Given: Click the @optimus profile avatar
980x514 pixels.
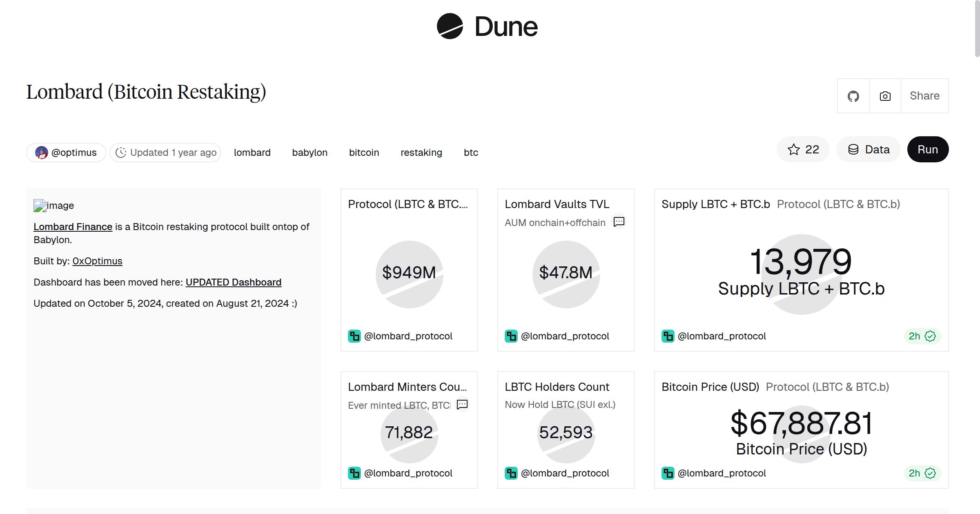Looking at the screenshot, I should [41, 152].
